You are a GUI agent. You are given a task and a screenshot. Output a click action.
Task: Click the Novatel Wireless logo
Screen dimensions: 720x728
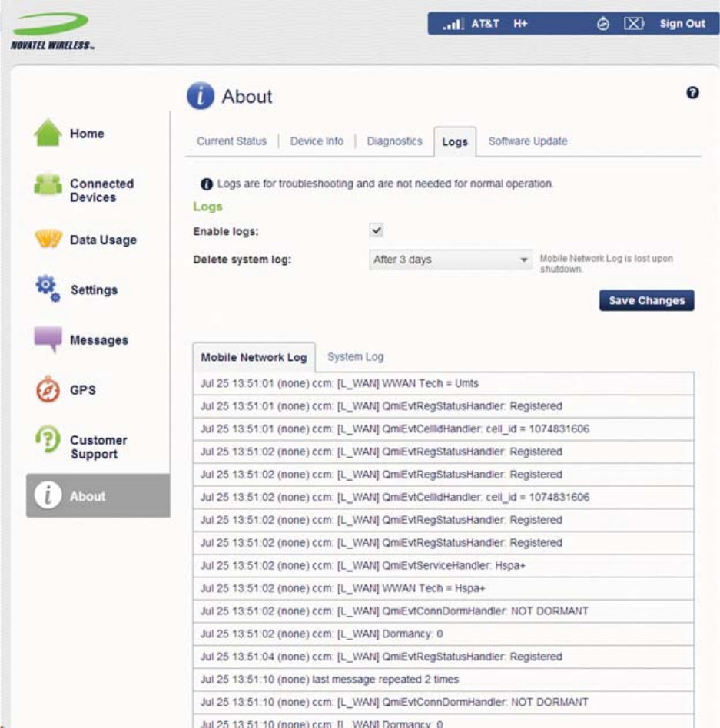pyautogui.click(x=52, y=31)
